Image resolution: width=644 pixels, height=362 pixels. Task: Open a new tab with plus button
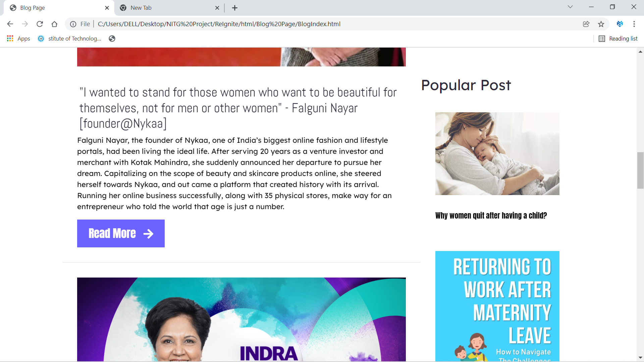(x=235, y=8)
